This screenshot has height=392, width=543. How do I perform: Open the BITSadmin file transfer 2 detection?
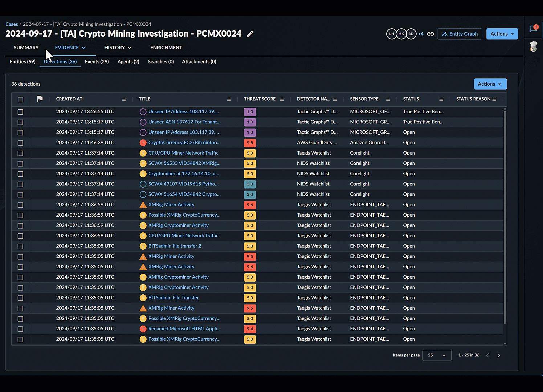coord(175,246)
